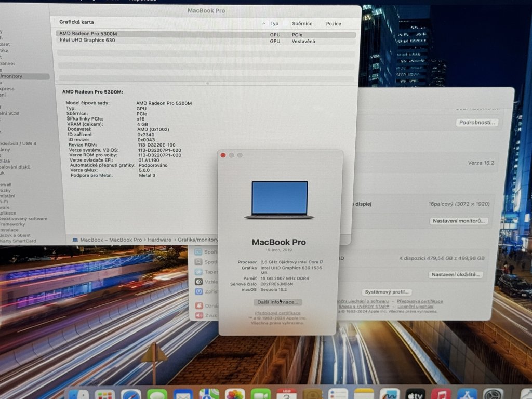
Task: Click MacBook icon in path bar
Action: [75, 240]
